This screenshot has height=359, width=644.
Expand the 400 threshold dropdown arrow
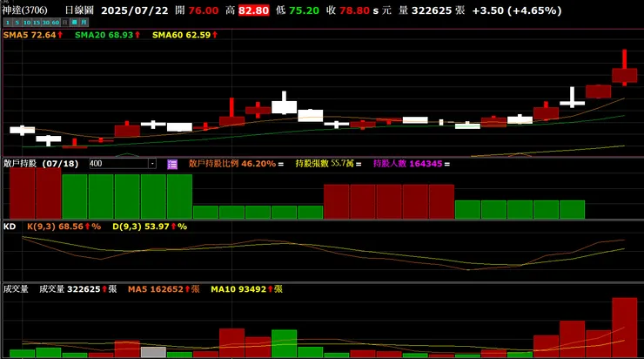[x=152, y=164]
